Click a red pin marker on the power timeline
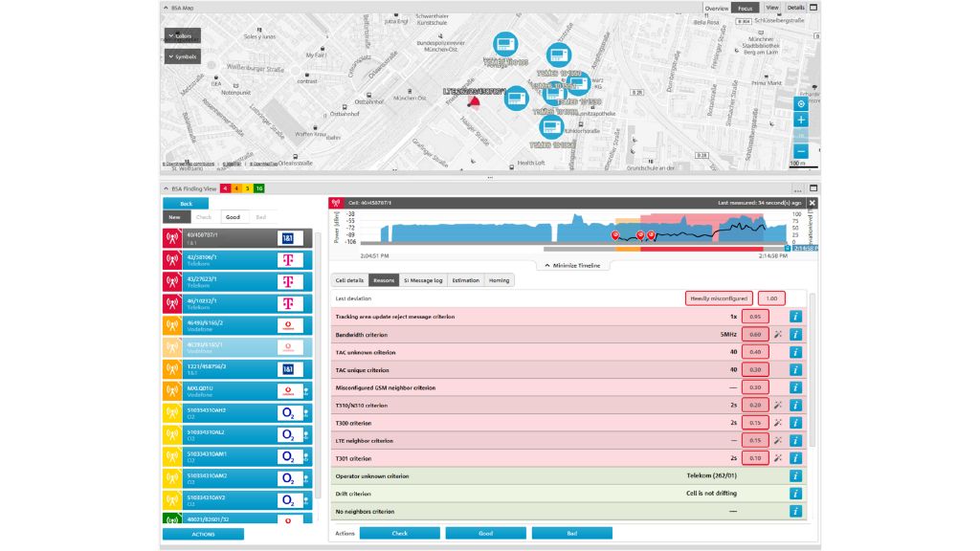This screenshot has width=980, height=551. point(615,233)
